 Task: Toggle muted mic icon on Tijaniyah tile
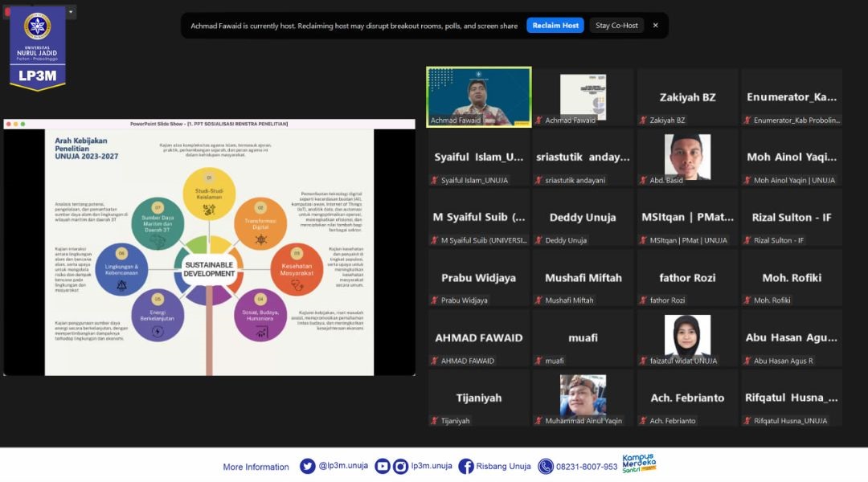pos(434,421)
